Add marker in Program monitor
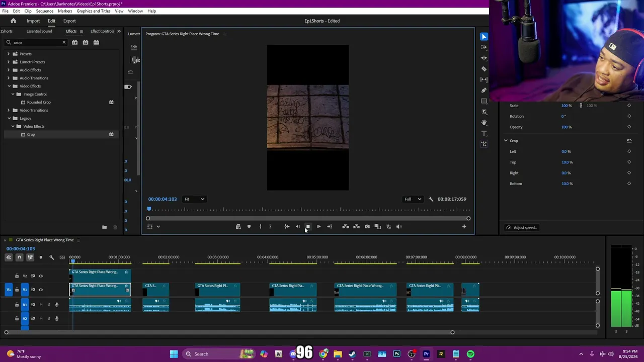 [249, 227]
